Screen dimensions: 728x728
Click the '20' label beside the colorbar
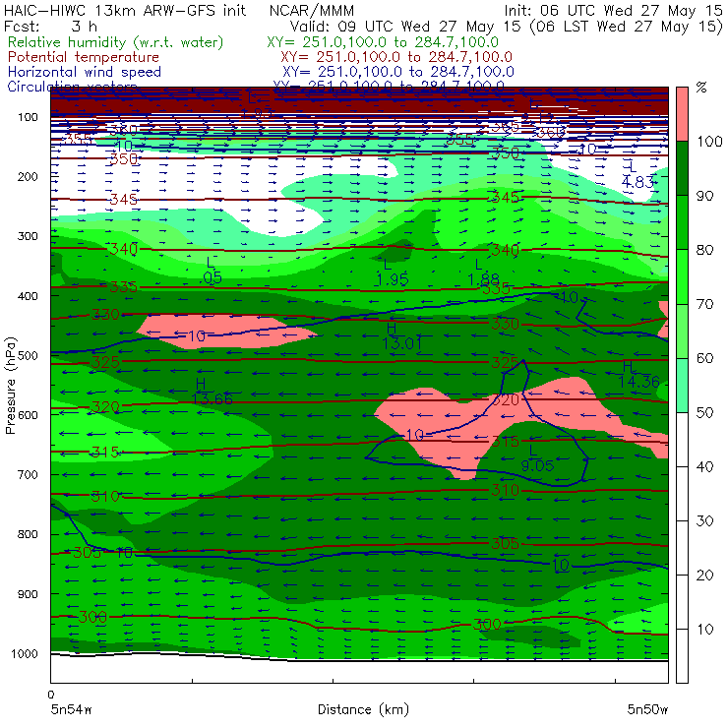point(704,576)
